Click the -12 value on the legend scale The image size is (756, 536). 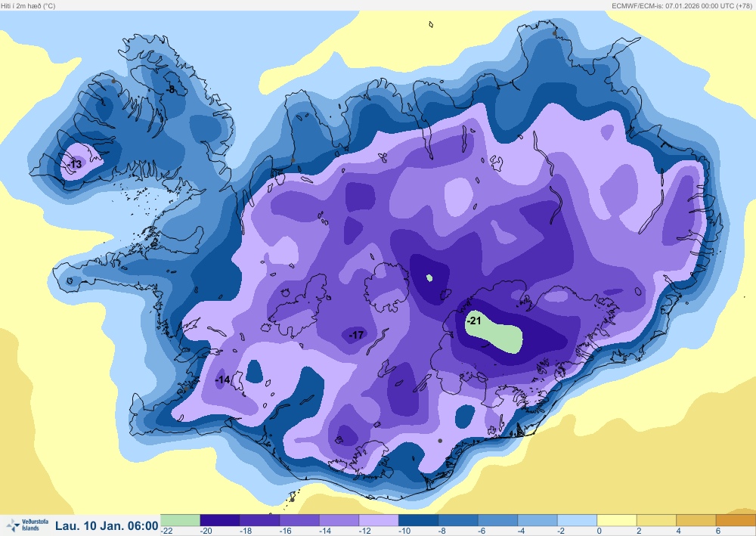point(365,531)
